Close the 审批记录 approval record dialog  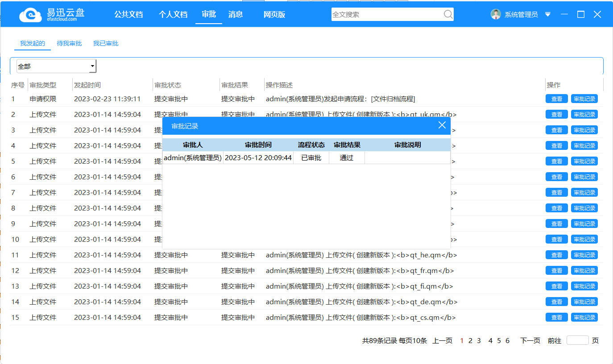pos(442,125)
